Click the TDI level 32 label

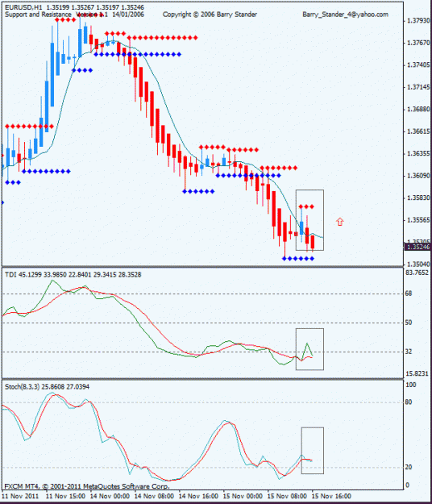point(409,352)
